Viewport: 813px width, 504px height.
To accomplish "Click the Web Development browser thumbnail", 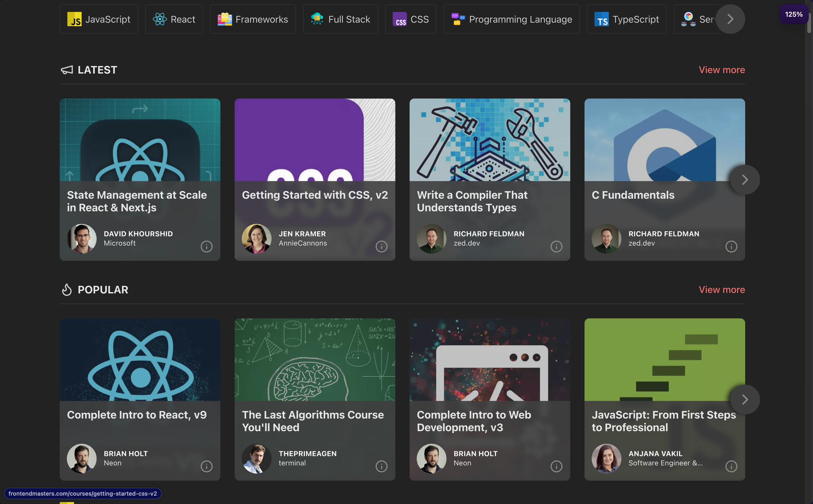I will tap(490, 360).
